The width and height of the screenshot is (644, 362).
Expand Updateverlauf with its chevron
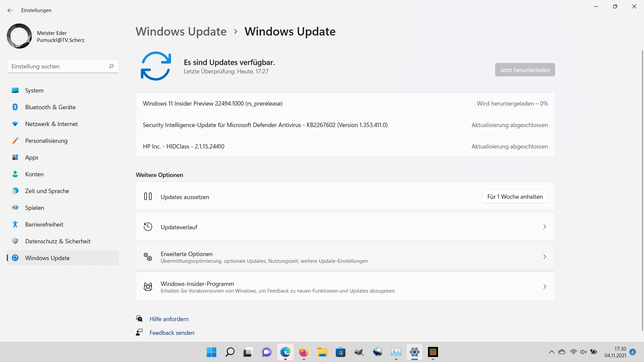click(544, 227)
